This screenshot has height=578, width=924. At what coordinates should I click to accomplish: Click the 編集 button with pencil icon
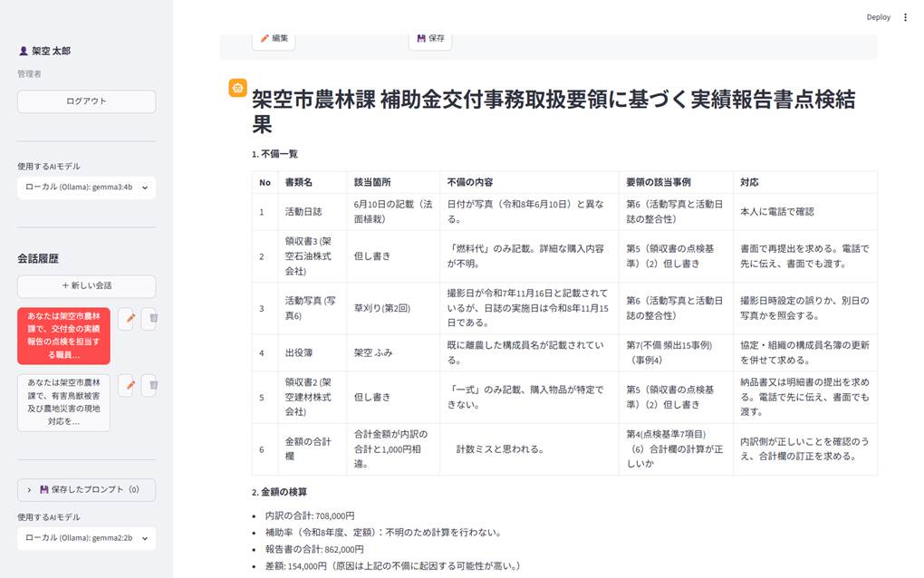[274, 39]
